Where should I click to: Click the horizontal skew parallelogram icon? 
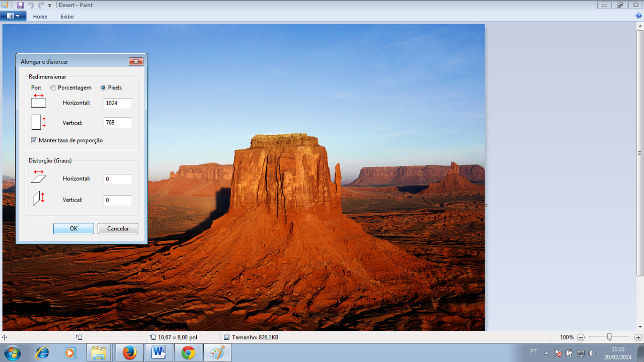click(39, 176)
